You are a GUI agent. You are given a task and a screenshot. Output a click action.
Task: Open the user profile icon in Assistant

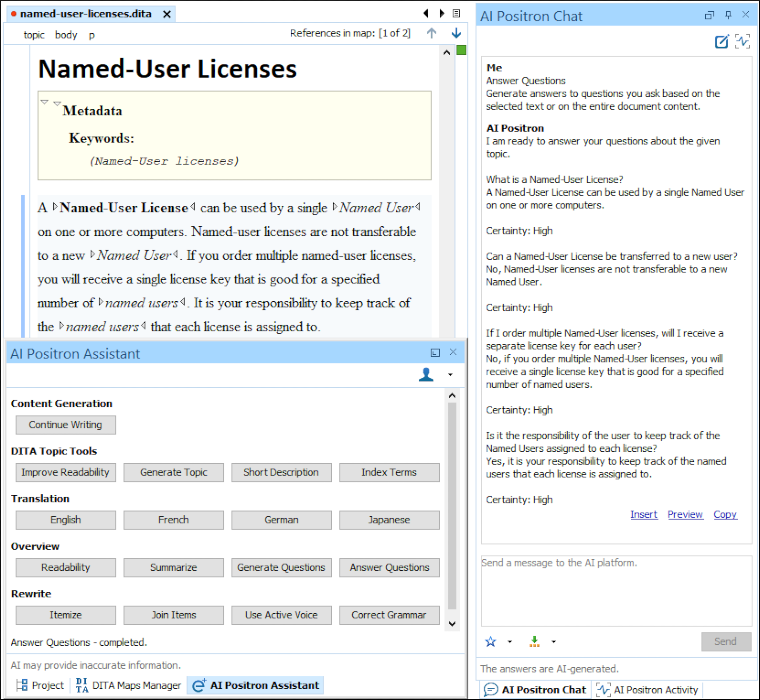click(426, 374)
